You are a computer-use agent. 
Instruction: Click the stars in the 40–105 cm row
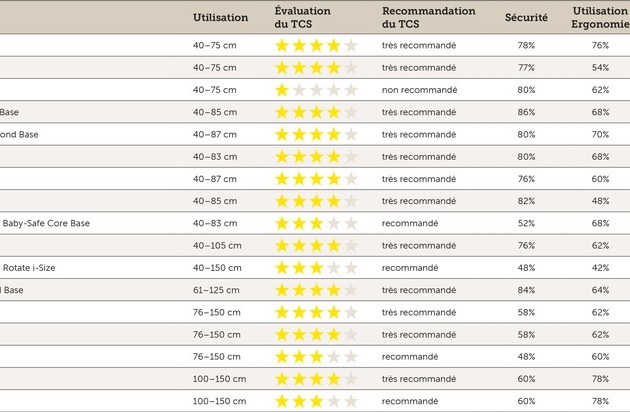315,245
